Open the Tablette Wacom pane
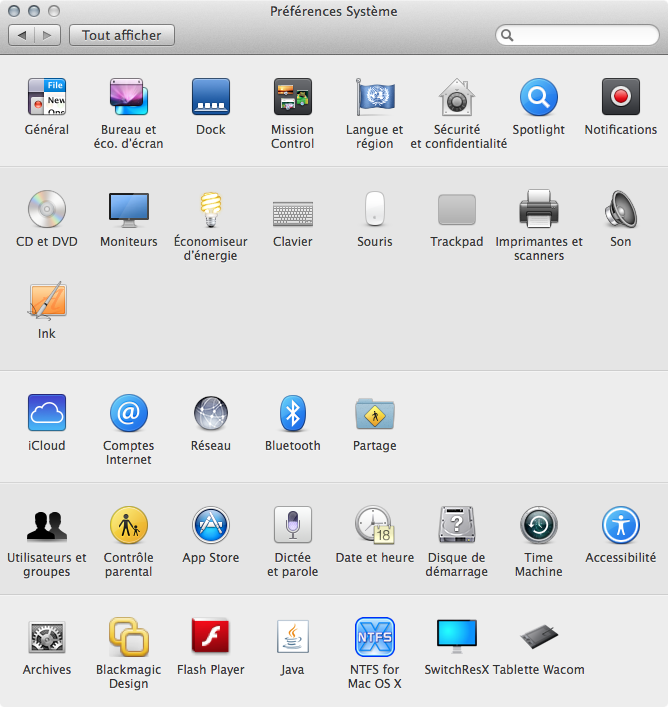The width and height of the screenshot is (668, 707). point(538,637)
